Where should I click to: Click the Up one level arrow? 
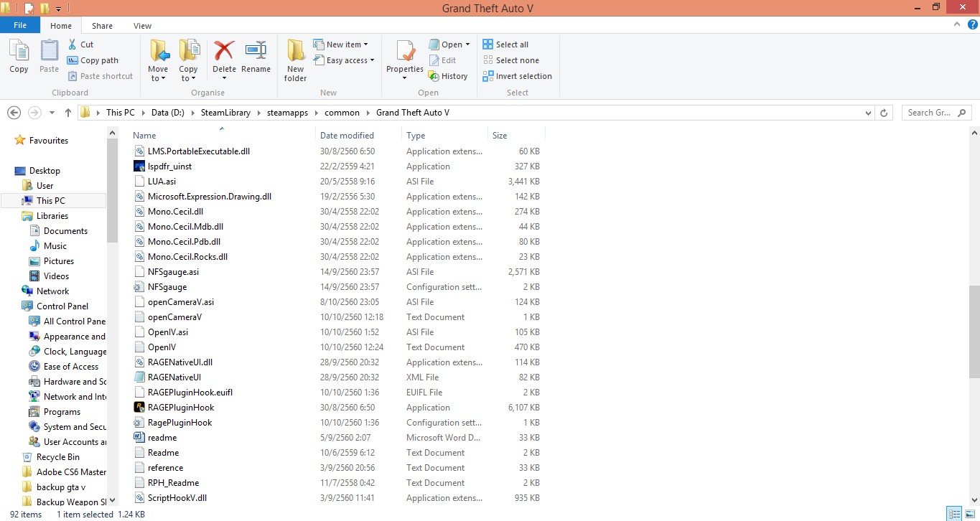pos(68,113)
